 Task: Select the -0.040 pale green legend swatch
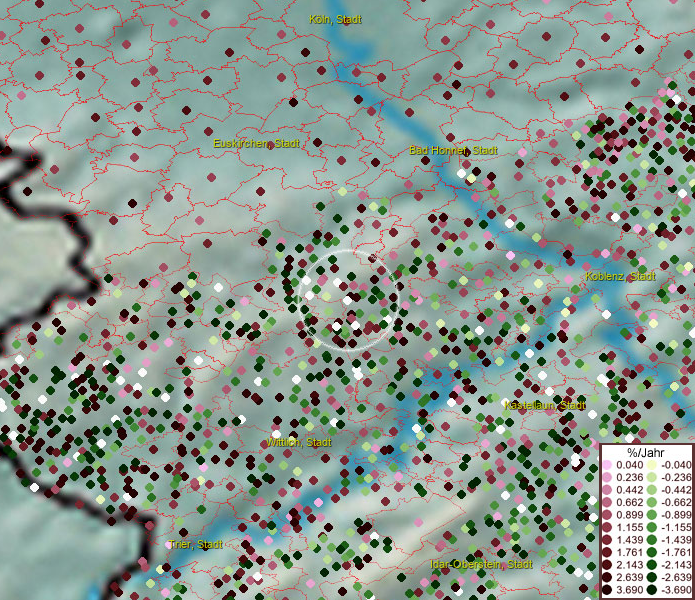(652, 465)
